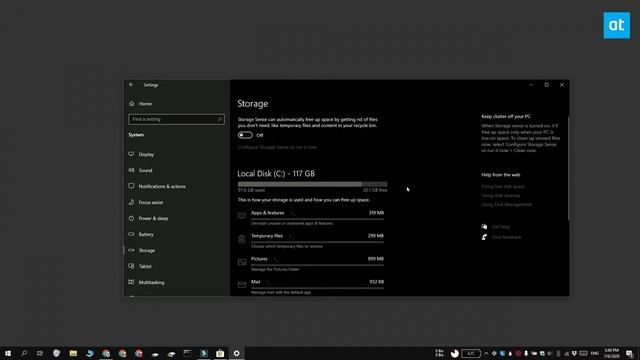Click search magnifier icon in Find a setting

click(220, 119)
